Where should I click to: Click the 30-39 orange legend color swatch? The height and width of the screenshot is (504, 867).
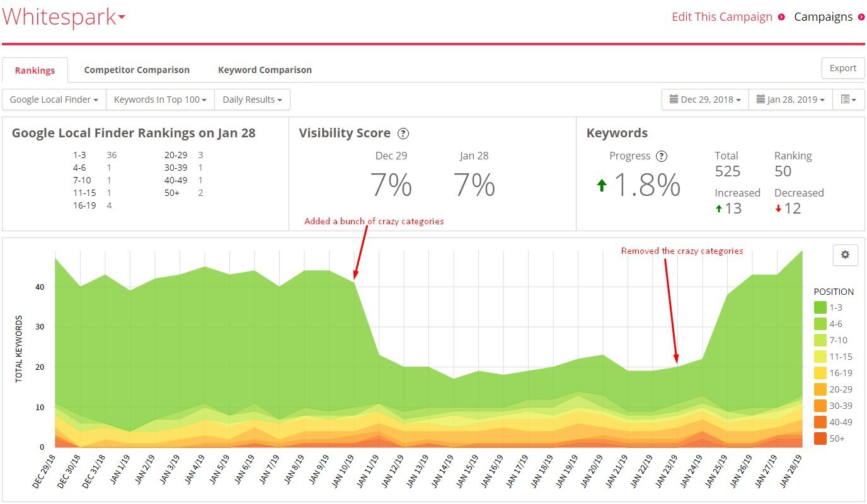click(x=820, y=406)
